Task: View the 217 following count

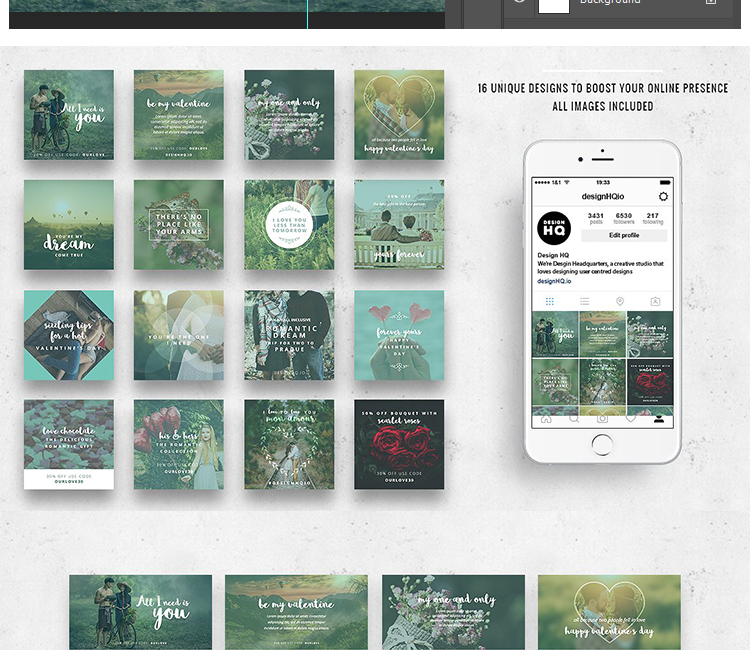Action: [x=652, y=217]
